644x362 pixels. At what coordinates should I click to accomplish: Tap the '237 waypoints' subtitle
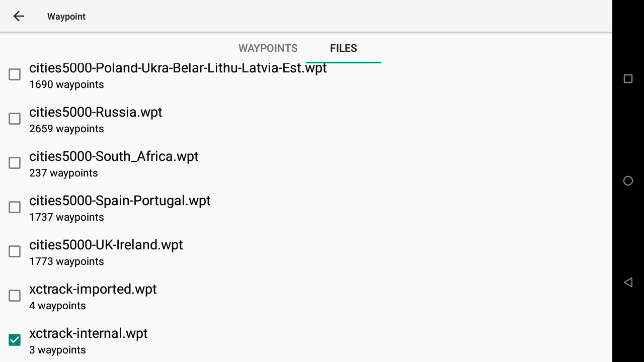63,173
